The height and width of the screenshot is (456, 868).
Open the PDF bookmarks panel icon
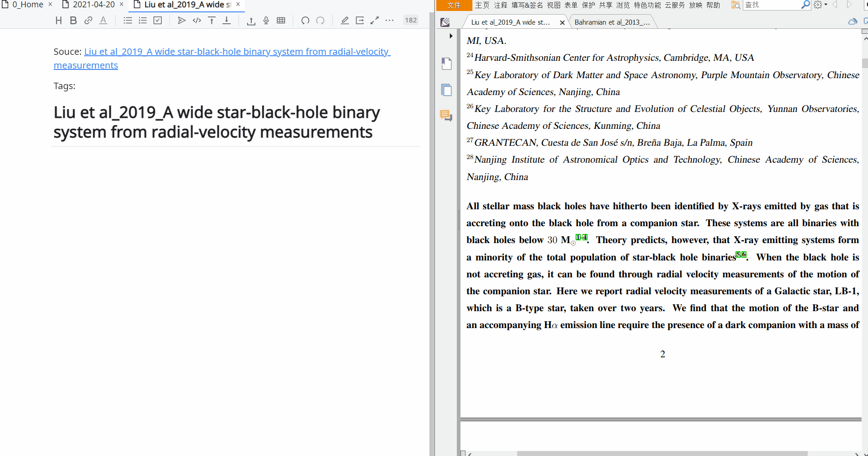(x=446, y=64)
